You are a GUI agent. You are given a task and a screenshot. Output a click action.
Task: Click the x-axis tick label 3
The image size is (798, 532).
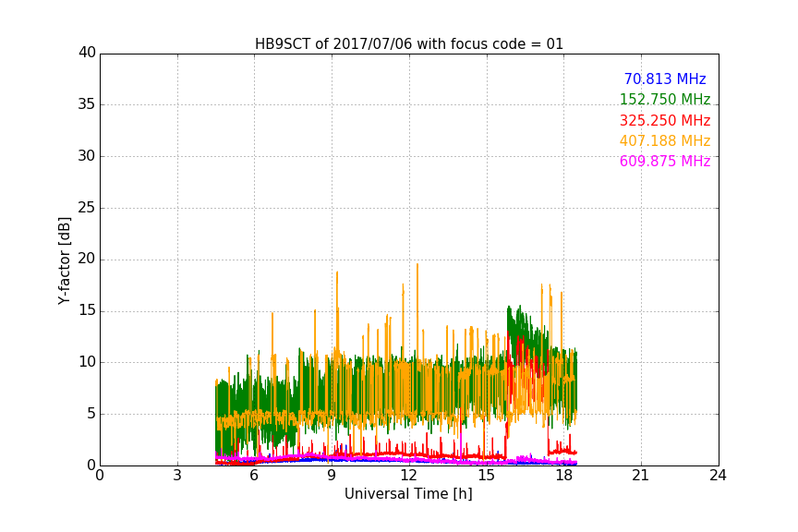[x=177, y=476]
